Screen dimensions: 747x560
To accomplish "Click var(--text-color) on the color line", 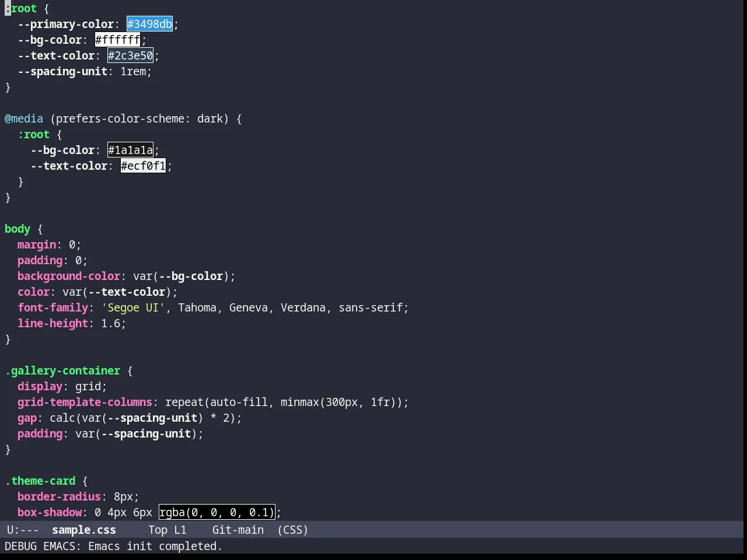I will (x=117, y=292).
